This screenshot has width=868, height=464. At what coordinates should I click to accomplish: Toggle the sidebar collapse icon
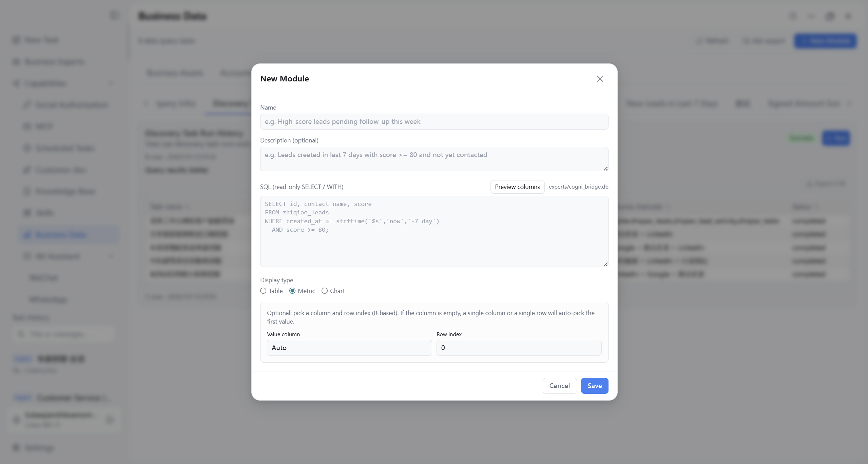pyautogui.click(x=114, y=16)
